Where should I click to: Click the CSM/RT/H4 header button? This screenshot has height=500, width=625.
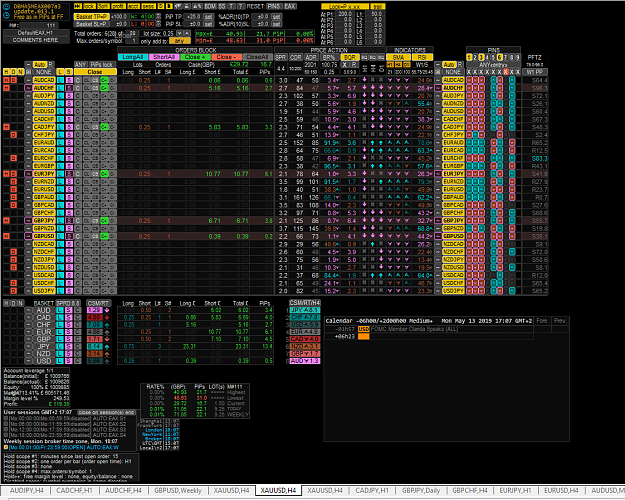[x=305, y=303]
